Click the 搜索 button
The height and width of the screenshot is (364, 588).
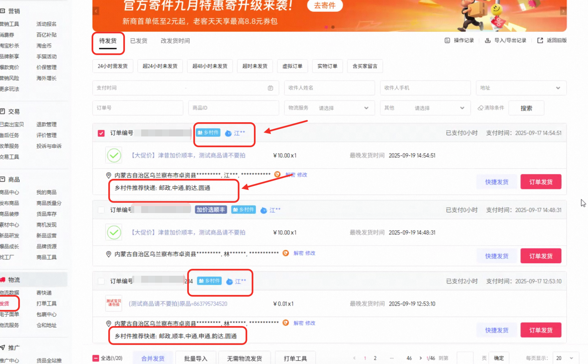[x=526, y=108]
